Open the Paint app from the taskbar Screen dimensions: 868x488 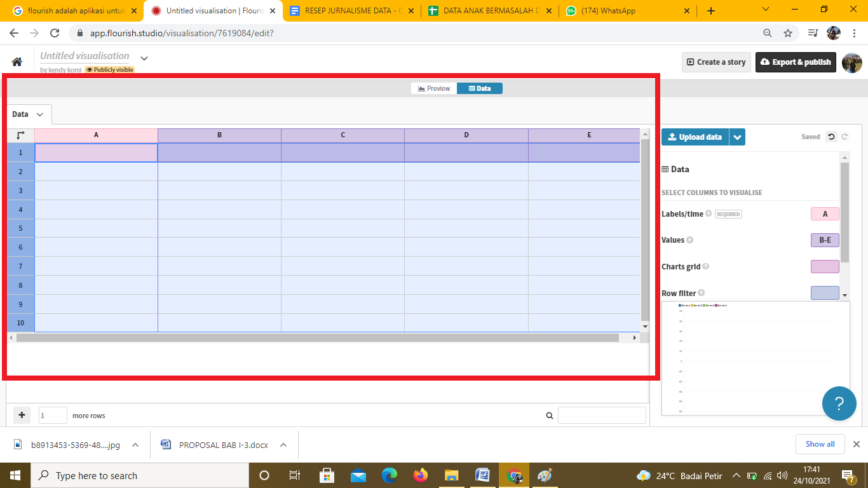pos(545,475)
